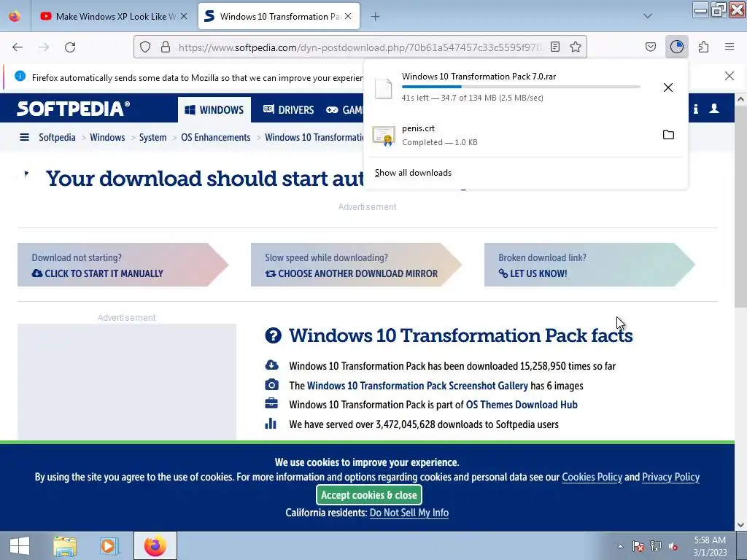The image size is (747, 560).
Task: Expand the list all tabs dropdown
Action: (x=648, y=16)
